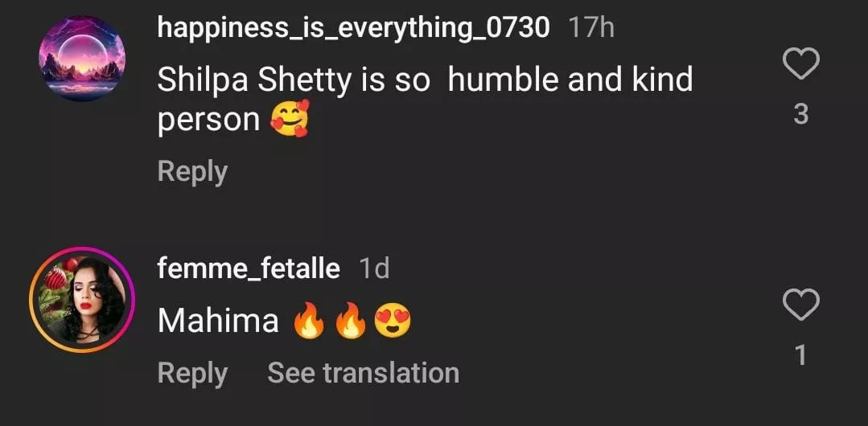Select the word Mahima in the comment
Image resolution: width=868 pixels, height=426 pixels.
tap(218, 322)
